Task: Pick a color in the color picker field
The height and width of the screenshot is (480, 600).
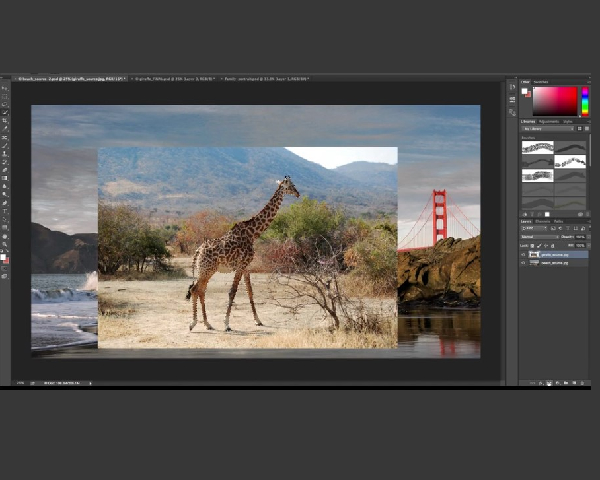Action: 554,100
